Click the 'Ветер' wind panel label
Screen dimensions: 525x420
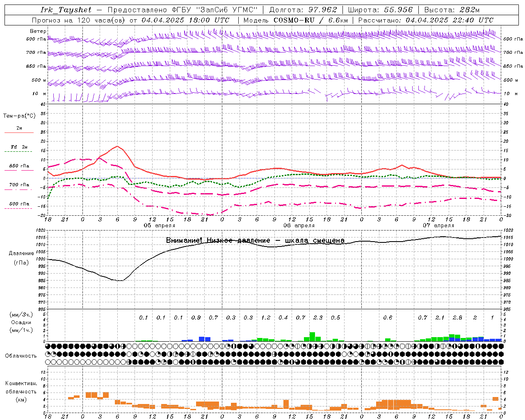[x=38, y=31]
